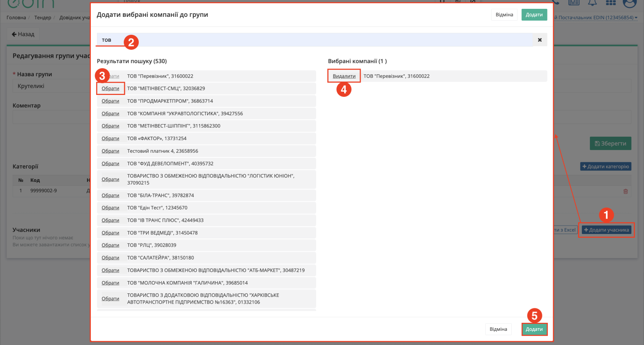The image size is (644, 345).
Task: Expand the Постачальник EDIN account dropdown
Action: click(596, 18)
